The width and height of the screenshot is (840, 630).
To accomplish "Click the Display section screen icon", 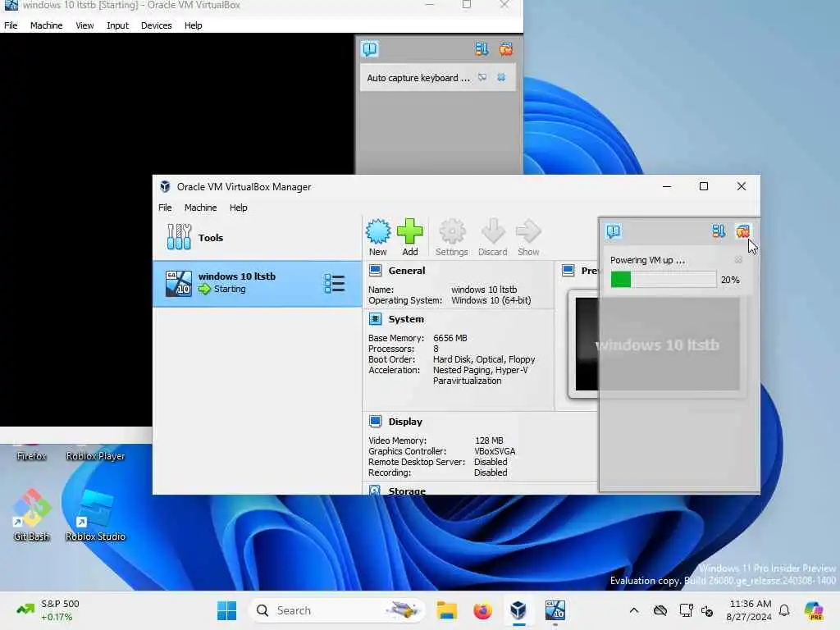I will point(376,422).
